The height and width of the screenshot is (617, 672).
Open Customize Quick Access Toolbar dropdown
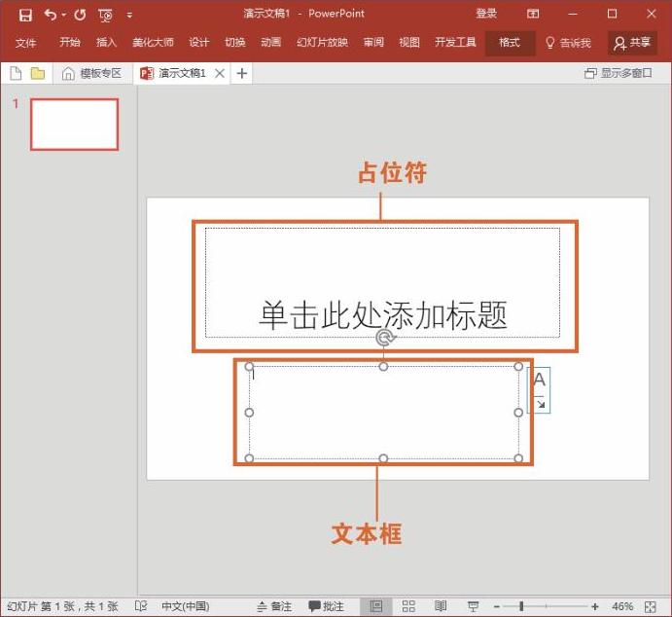click(129, 16)
